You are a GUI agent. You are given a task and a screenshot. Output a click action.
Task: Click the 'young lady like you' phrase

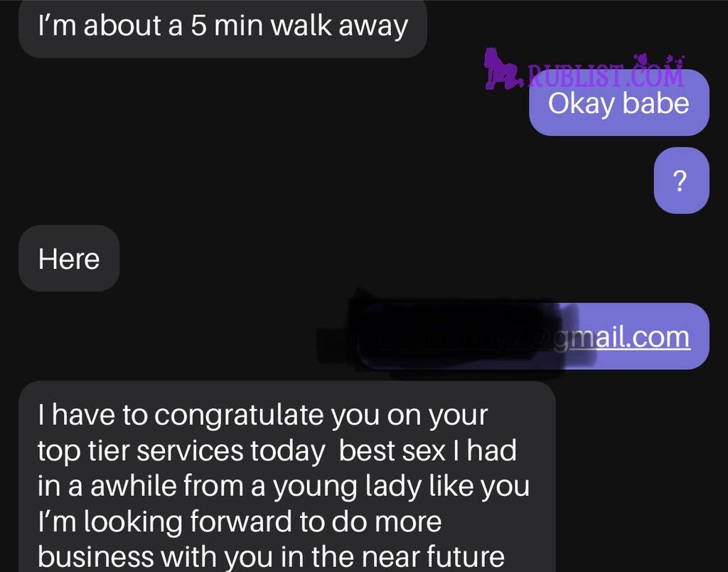pos(401,487)
